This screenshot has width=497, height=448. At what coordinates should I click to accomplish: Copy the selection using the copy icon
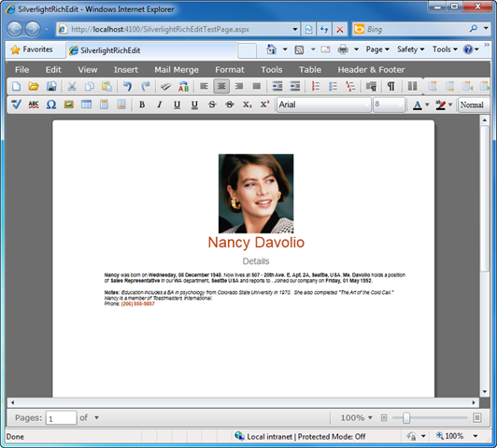click(x=90, y=86)
